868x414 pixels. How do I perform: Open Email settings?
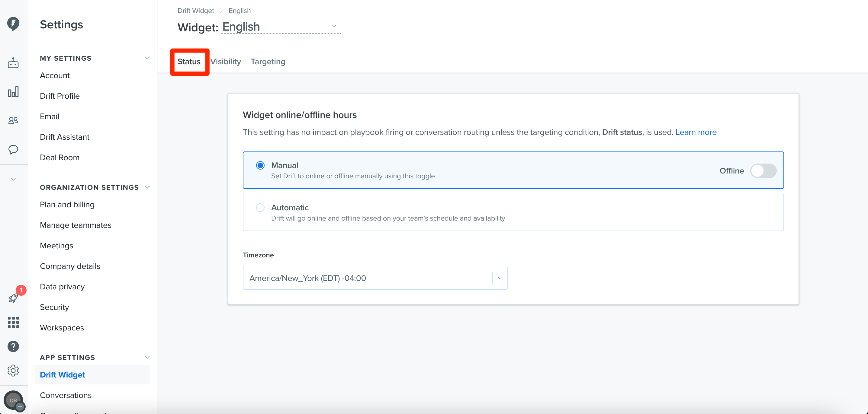[x=50, y=116]
